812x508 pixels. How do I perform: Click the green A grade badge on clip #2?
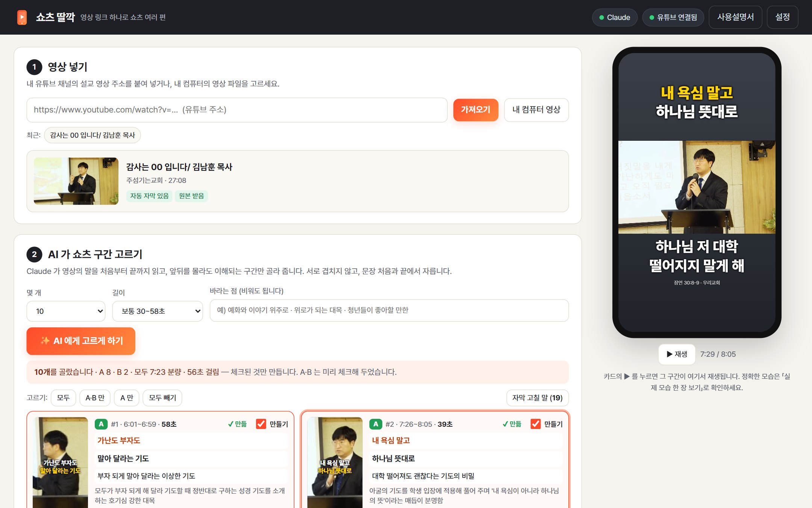click(x=376, y=424)
